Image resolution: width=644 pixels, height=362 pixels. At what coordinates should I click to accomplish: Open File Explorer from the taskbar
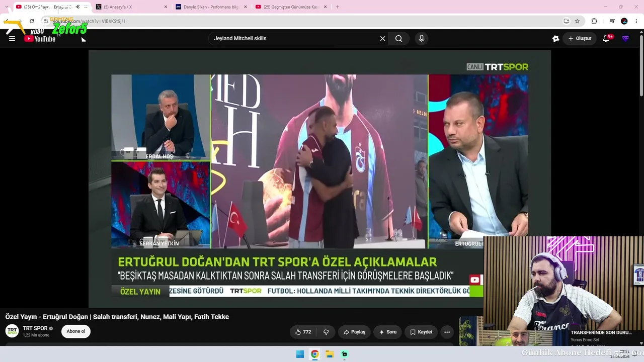pos(330,354)
